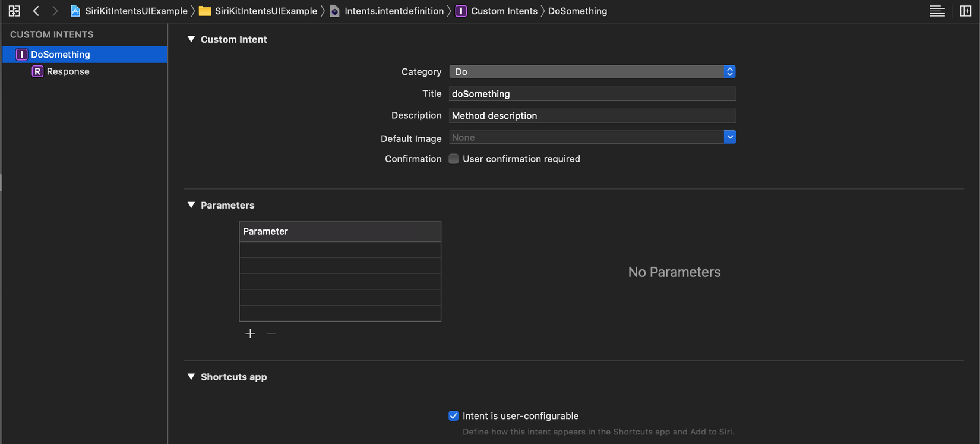The height and width of the screenshot is (444, 980).
Task: Enable User confirmation required checkbox
Action: point(454,159)
